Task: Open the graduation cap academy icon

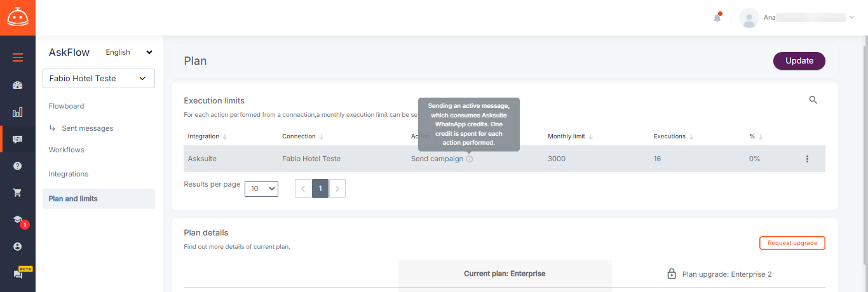Action: tap(18, 219)
